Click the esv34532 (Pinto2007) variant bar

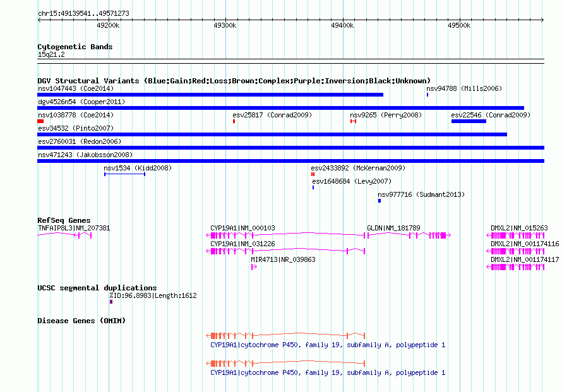pyautogui.click(x=272, y=134)
